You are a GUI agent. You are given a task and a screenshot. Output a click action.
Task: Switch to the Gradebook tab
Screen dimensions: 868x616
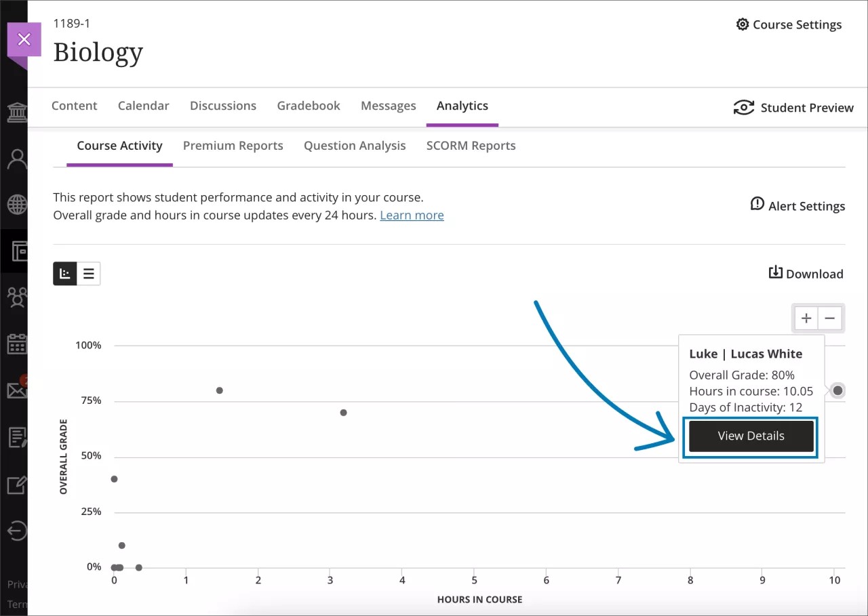click(x=309, y=105)
